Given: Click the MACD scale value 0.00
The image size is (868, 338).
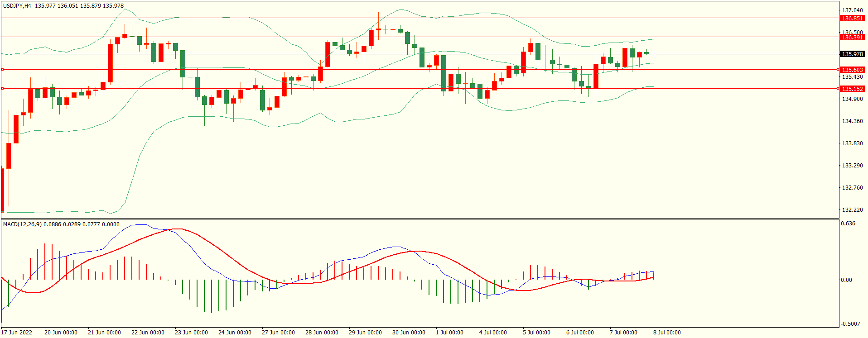Looking at the screenshot, I should pos(847,280).
